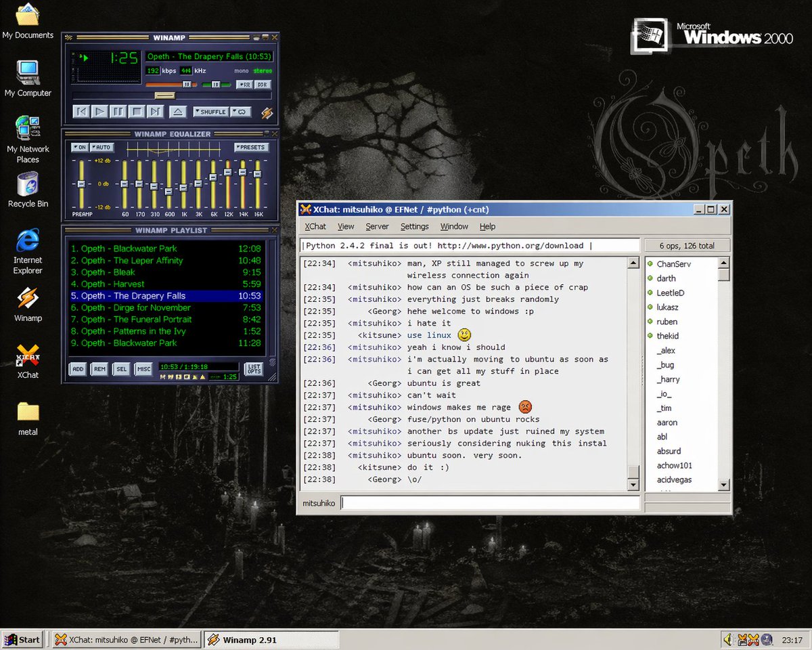Image resolution: width=812 pixels, height=650 pixels.
Task: Click the mitsuhiko nick button in XChat
Action: (x=319, y=503)
